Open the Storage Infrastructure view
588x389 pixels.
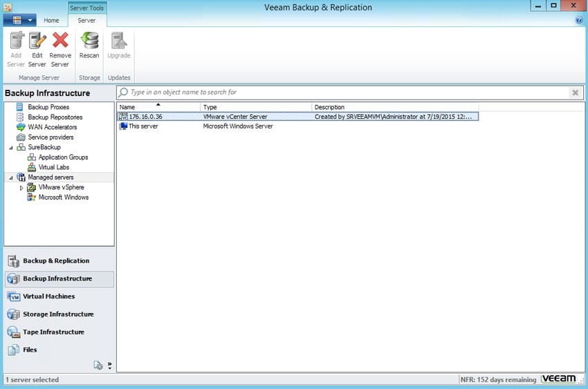[x=59, y=314]
